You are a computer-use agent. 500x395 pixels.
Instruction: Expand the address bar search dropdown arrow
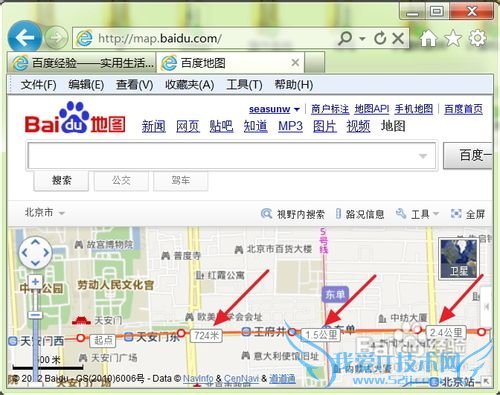point(362,39)
